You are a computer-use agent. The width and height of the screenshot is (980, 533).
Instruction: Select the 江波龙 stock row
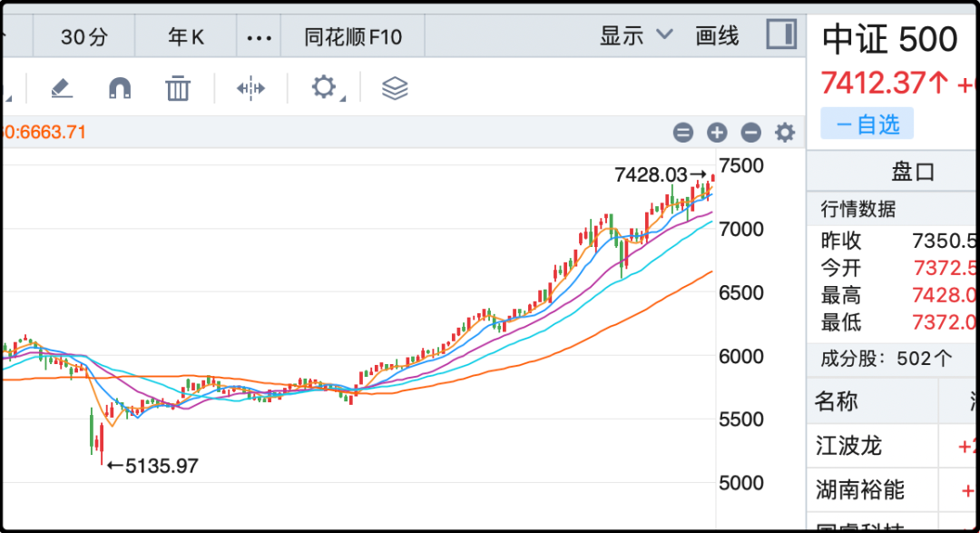893,446
